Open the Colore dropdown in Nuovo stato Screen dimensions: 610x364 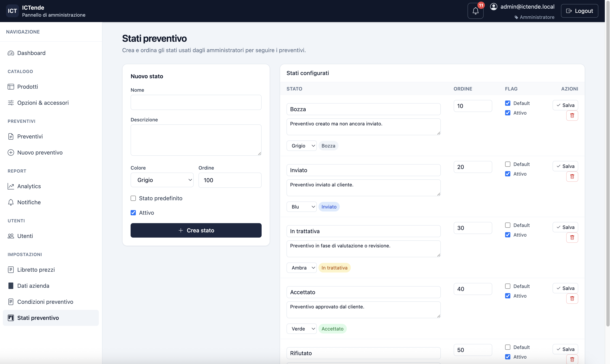click(x=162, y=180)
